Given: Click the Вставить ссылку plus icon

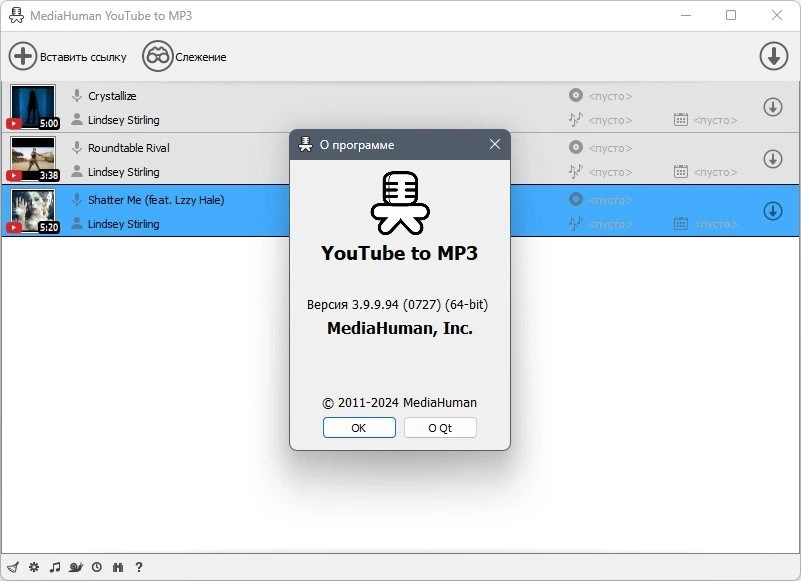Looking at the screenshot, I should 22,56.
